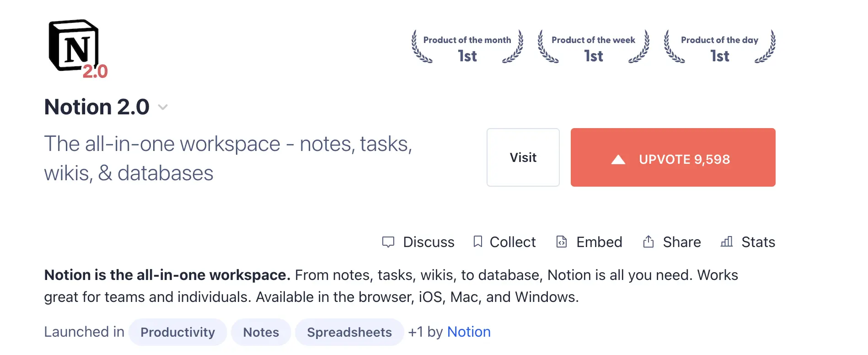868x355 pixels.
Task: Click the Product of the month badge
Action: tap(467, 48)
